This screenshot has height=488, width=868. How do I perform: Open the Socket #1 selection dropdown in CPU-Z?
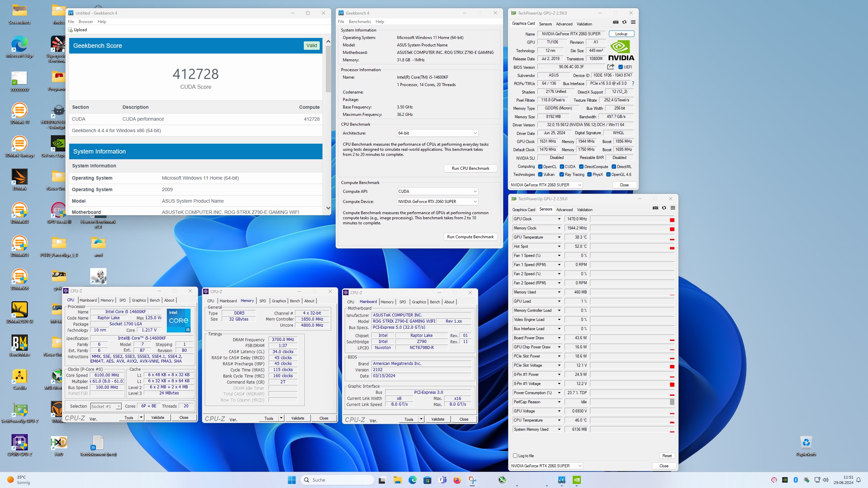pyautogui.click(x=106, y=406)
